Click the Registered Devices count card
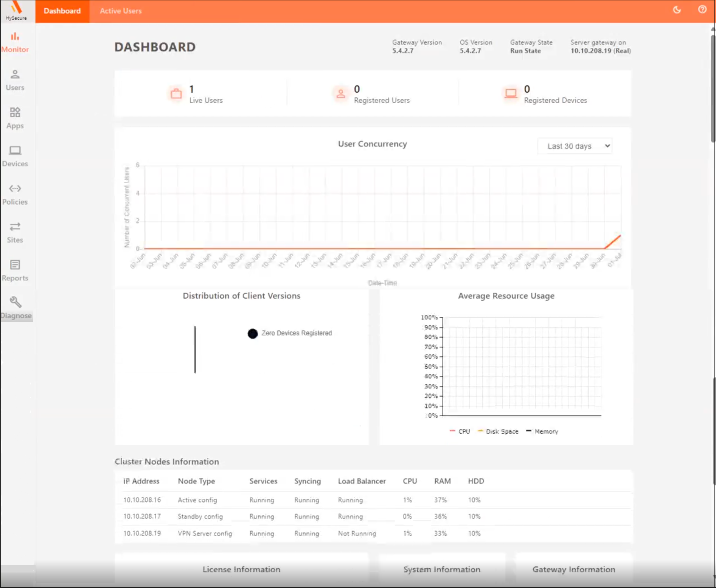The height and width of the screenshot is (588, 716). pos(545,94)
